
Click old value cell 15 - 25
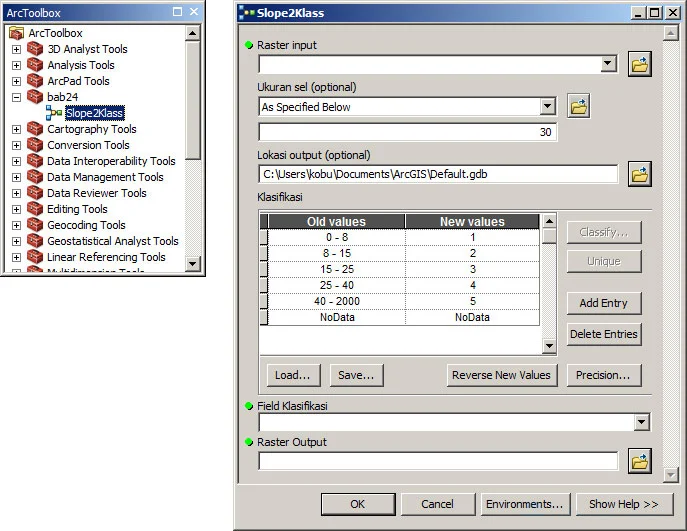[x=337, y=269]
